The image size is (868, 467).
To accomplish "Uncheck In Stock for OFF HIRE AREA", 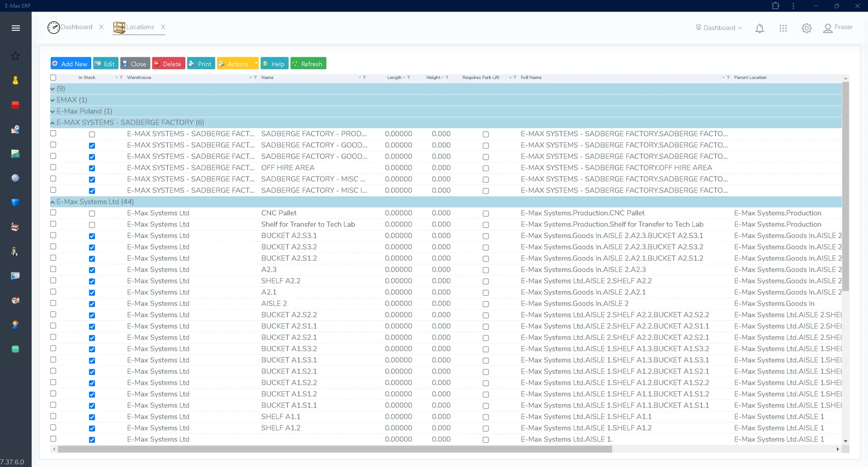I will click(x=92, y=168).
